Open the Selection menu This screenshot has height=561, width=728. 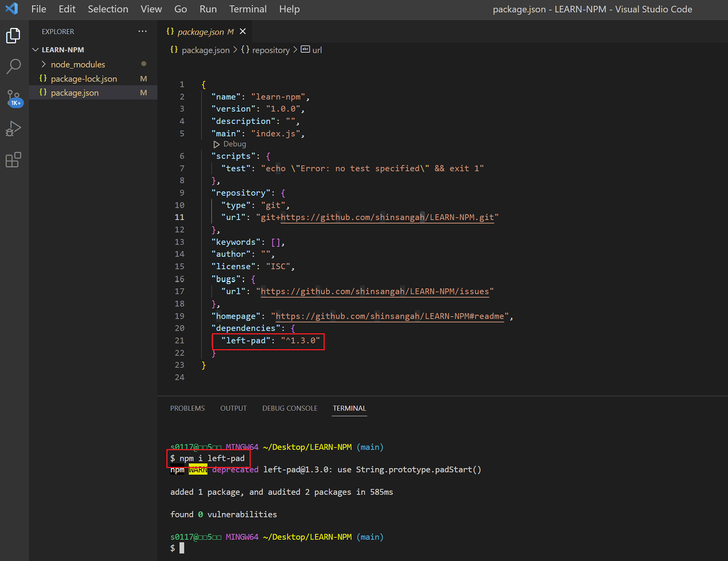pyautogui.click(x=108, y=9)
